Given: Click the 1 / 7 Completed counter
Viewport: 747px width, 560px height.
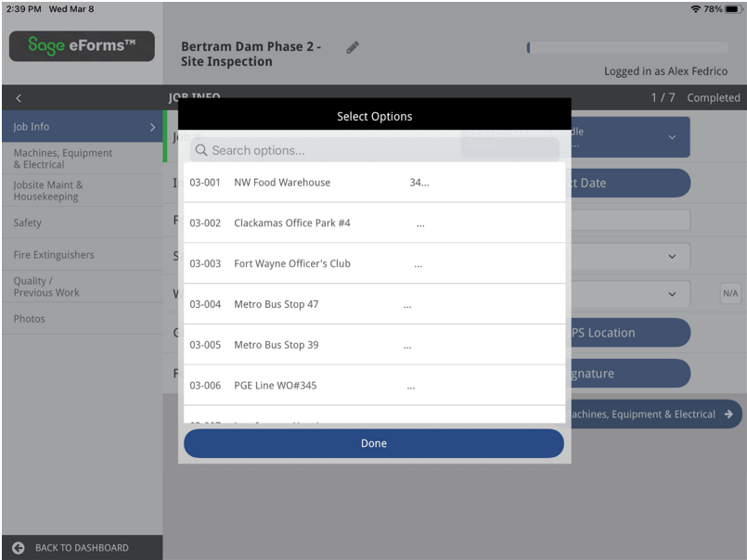Looking at the screenshot, I should (696, 97).
